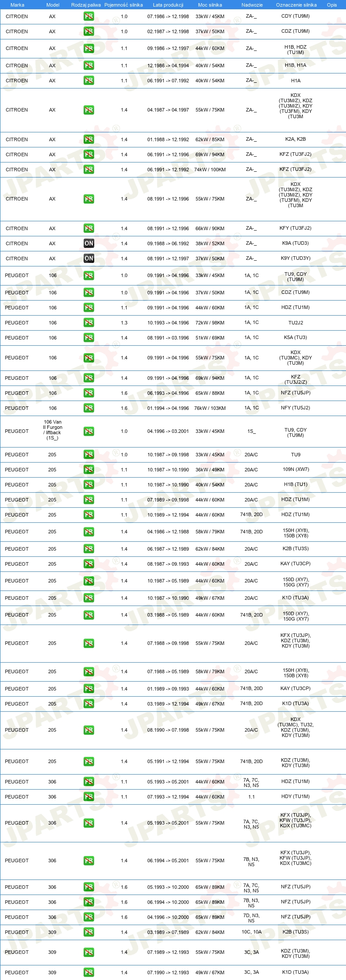Click the 04.1986 -> 12.1988 production dates
346x980 pixels.
(168, 532)
